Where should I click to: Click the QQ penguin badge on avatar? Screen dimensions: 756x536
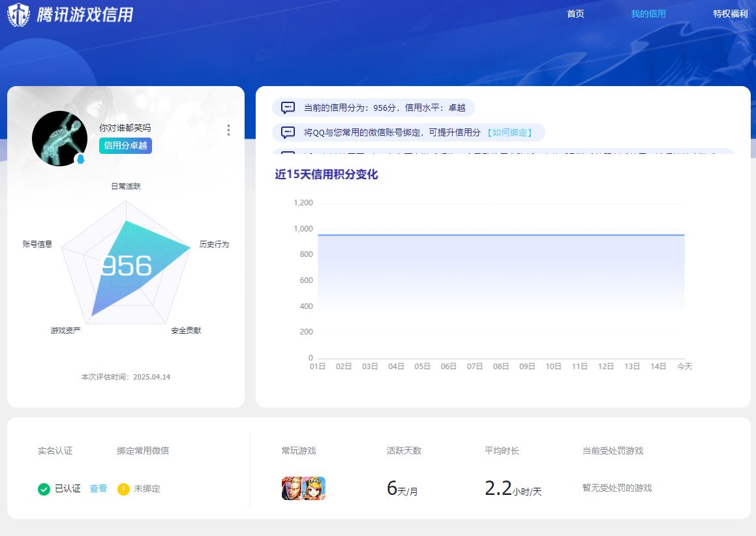(x=80, y=158)
